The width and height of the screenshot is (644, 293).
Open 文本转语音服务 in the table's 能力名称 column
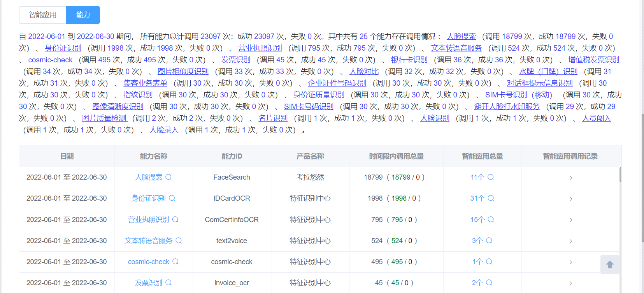[x=149, y=240]
